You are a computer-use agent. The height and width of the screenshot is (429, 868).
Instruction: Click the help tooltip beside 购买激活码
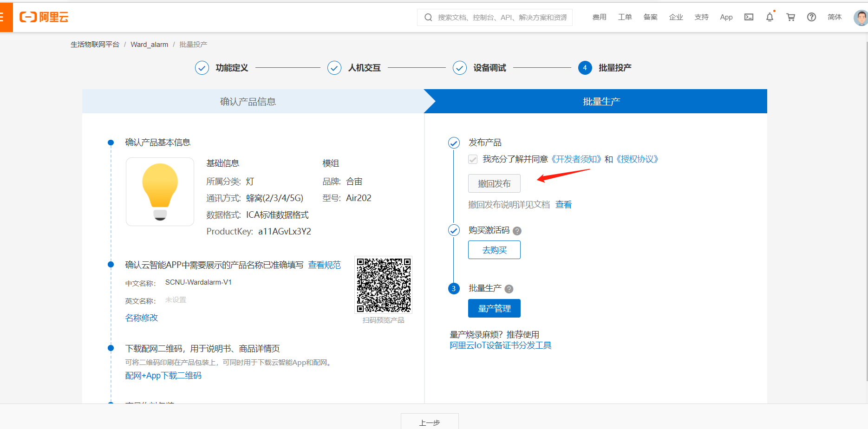(517, 231)
